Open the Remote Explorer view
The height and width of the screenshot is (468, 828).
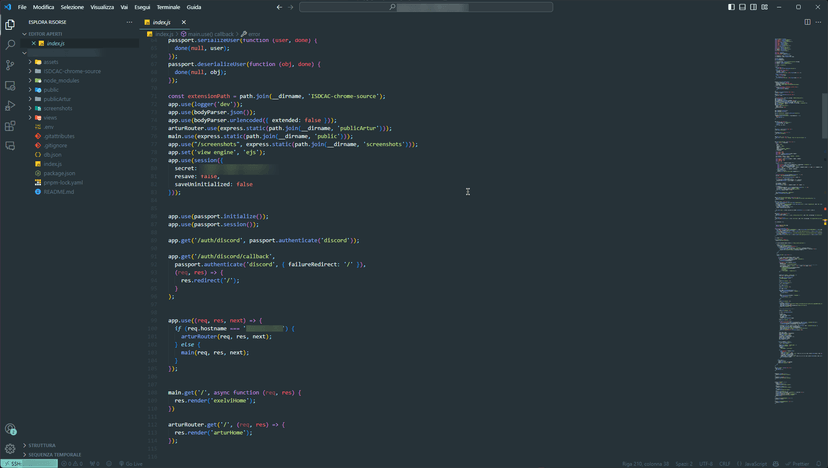(10, 86)
